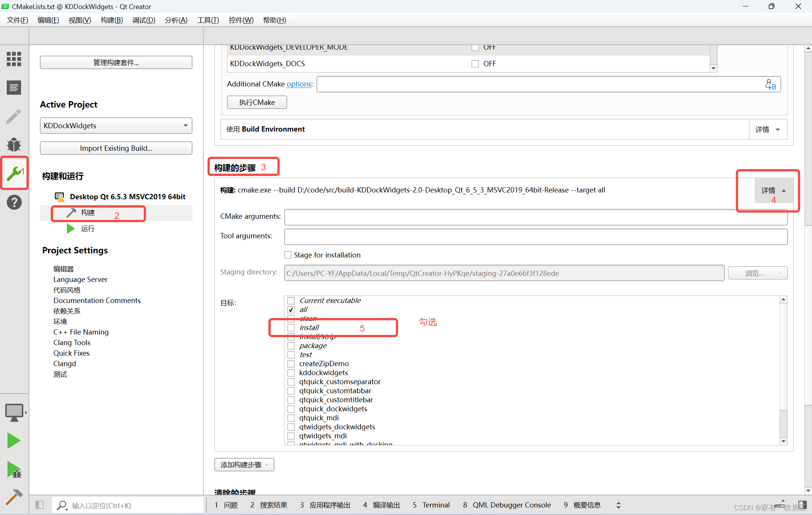This screenshot has height=515, width=812.
Task: Open Welcome mode grid icon
Action: (x=14, y=59)
